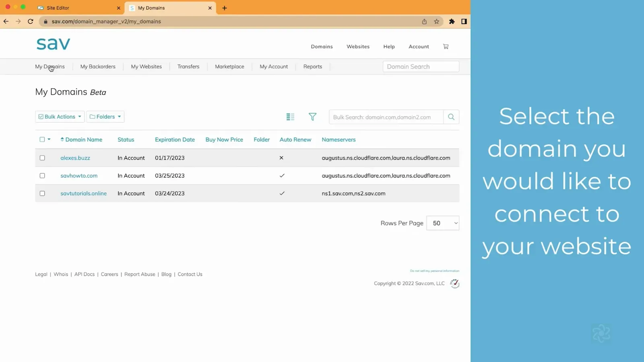This screenshot has height=362, width=644.
Task: Open the API Docs footer link
Action: (x=85, y=274)
